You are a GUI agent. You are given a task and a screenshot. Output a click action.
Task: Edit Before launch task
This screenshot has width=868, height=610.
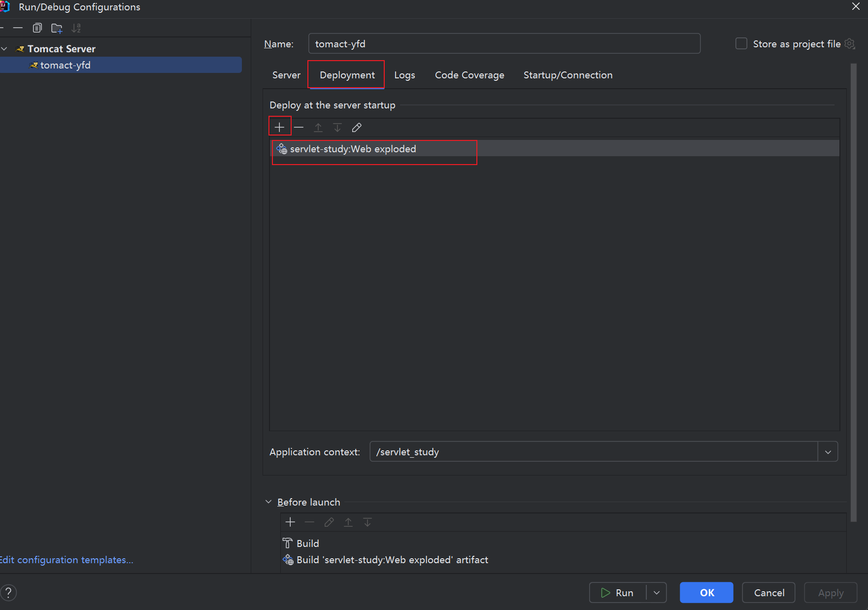click(329, 522)
